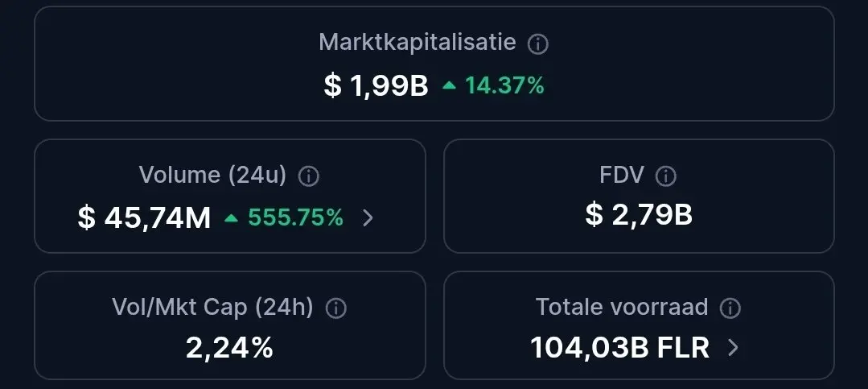Click green up-arrow beside 14.37%
The width and height of the screenshot is (868, 389).
coord(449,86)
